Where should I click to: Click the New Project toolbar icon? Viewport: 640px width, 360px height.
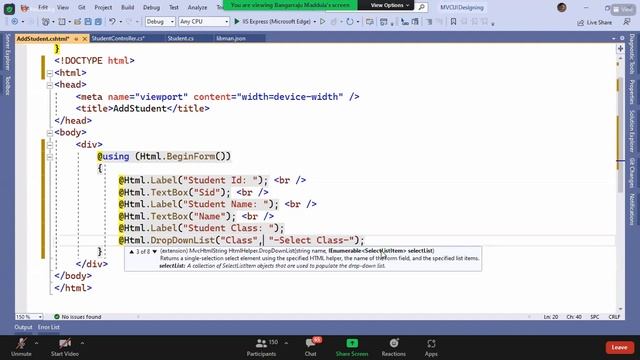point(46,22)
